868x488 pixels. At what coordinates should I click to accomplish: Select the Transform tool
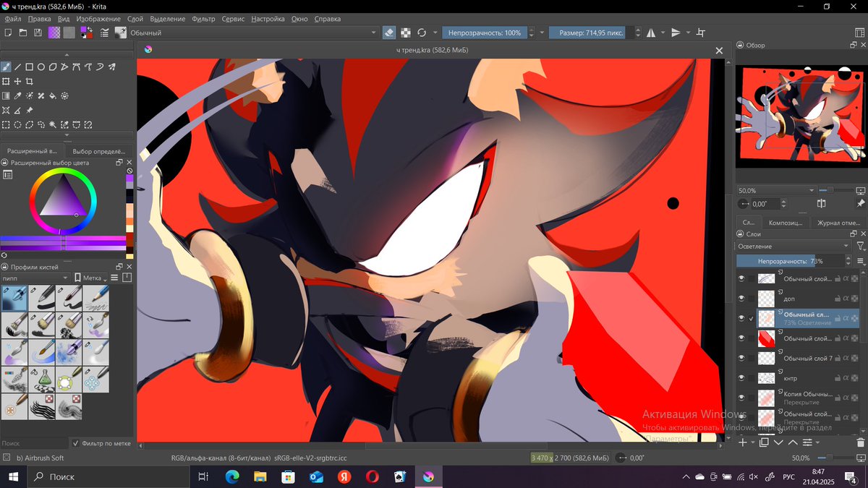(6, 82)
